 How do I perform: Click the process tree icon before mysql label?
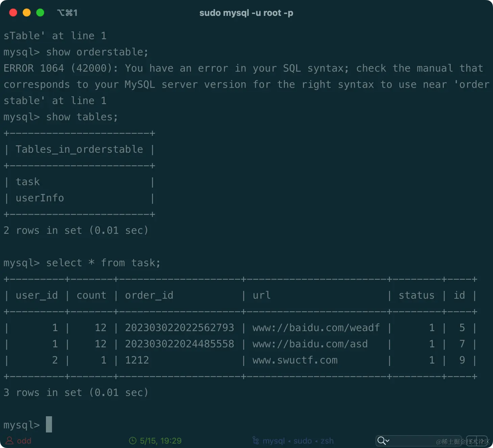click(x=256, y=441)
